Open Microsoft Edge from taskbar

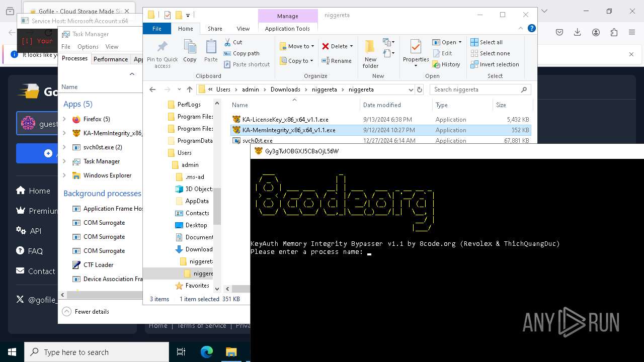(207, 352)
